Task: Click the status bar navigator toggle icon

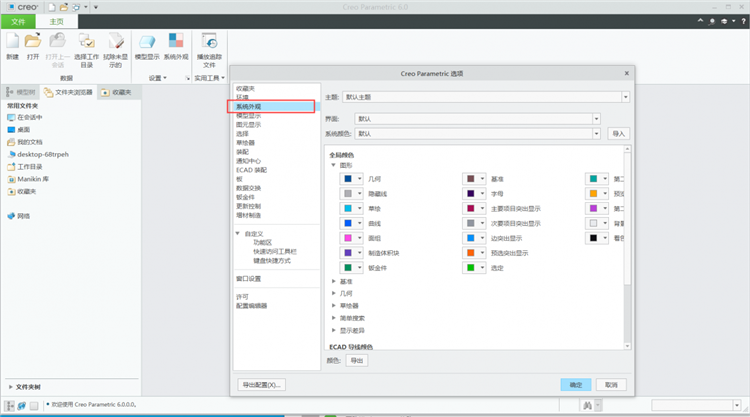Action: click(x=9, y=406)
